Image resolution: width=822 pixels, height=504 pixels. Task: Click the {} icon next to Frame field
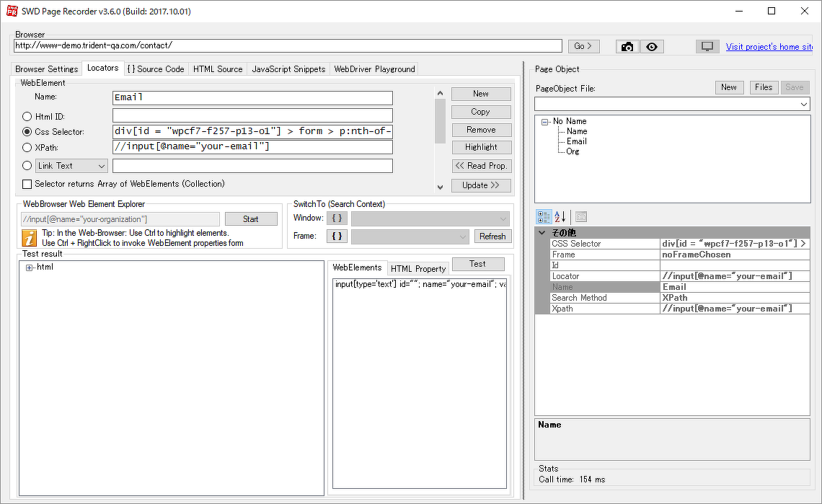pos(336,236)
